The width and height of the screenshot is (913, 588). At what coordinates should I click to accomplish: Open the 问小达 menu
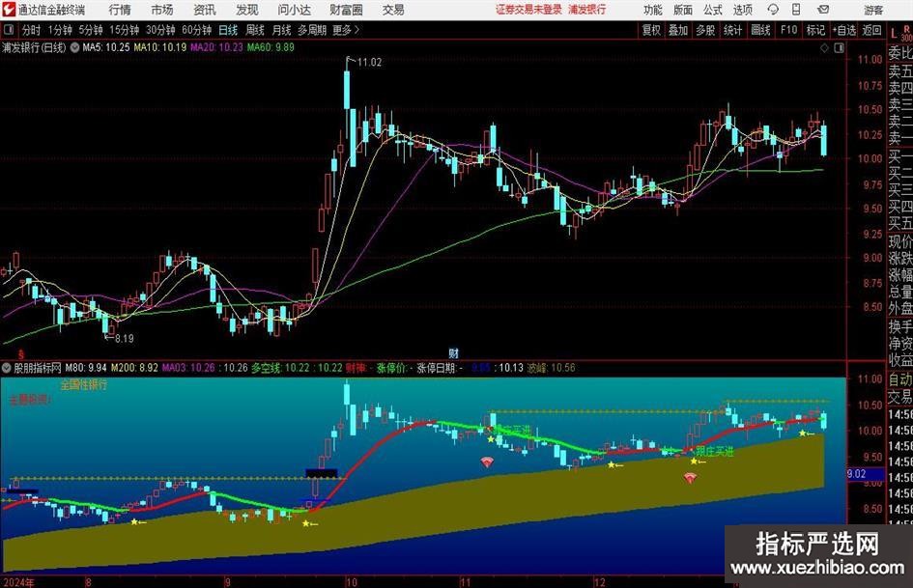(294, 10)
